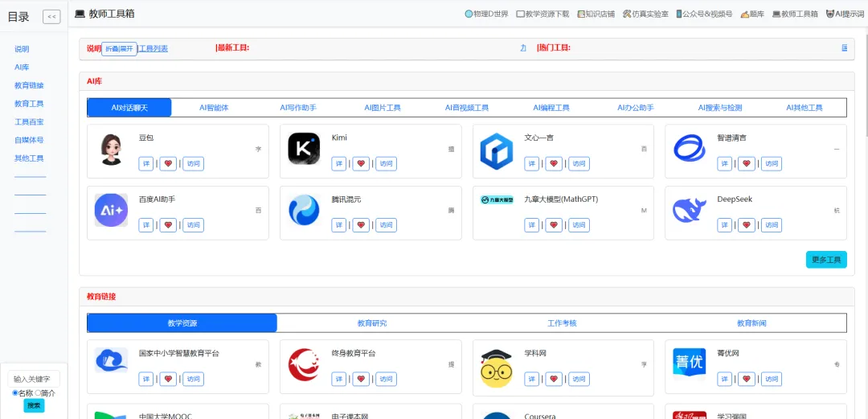The width and height of the screenshot is (868, 419).
Task: Switch to the AI其他工具 tab
Action: 805,108
